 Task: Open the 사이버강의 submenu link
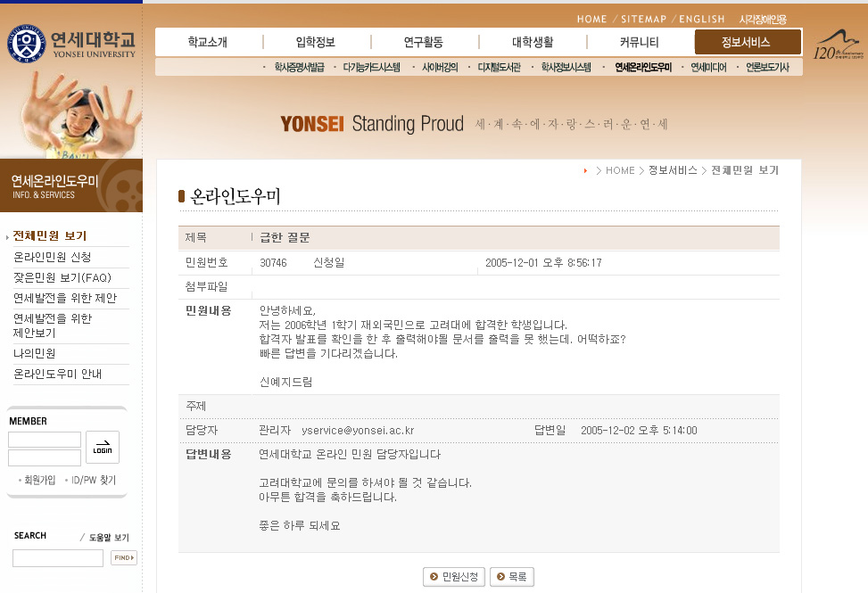tap(440, 67)
